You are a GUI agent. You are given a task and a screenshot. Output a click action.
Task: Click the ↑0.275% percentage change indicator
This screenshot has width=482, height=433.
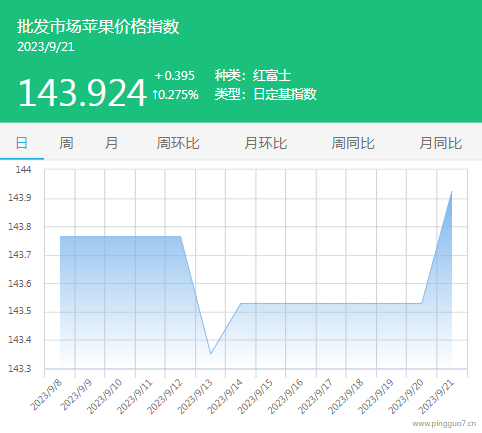click(x=175, y=95)
